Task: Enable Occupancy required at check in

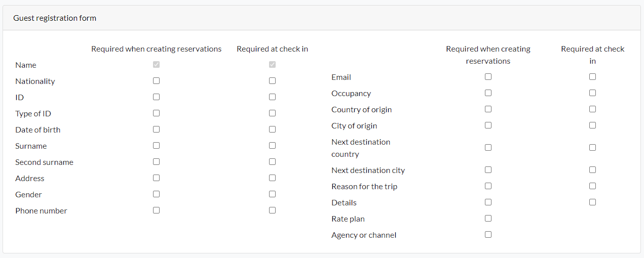Action: [x=592, y=93]
